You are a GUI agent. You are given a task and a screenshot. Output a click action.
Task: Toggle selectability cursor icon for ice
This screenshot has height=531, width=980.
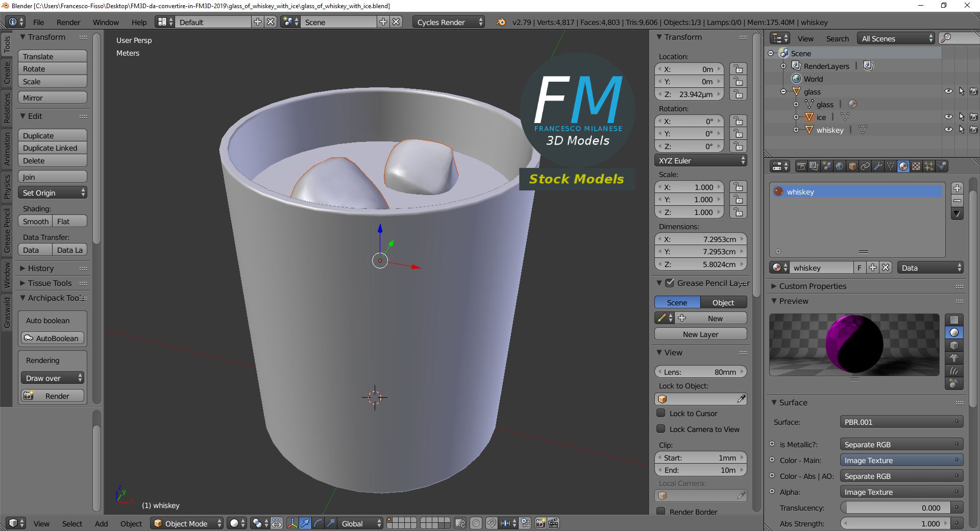click(962, 117)
